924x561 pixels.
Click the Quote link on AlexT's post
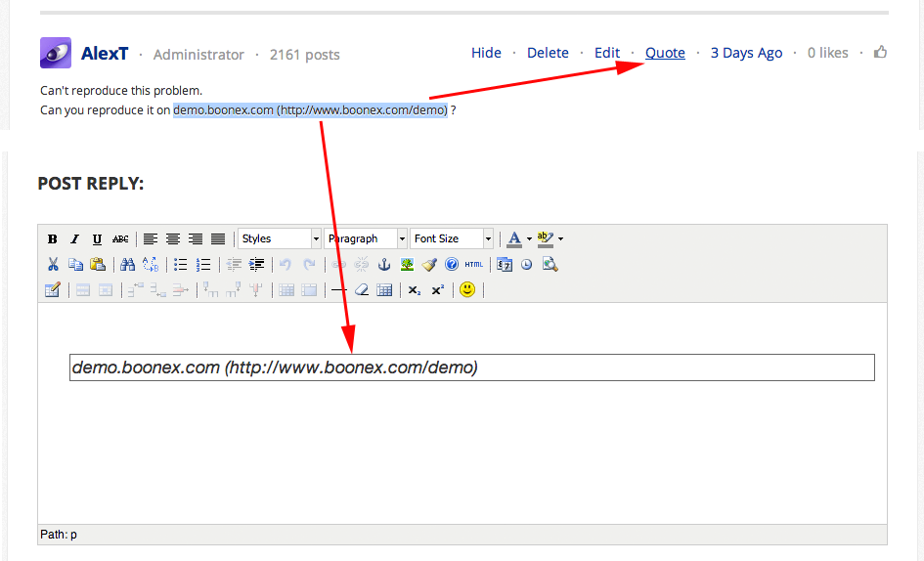tap(665, 53)
